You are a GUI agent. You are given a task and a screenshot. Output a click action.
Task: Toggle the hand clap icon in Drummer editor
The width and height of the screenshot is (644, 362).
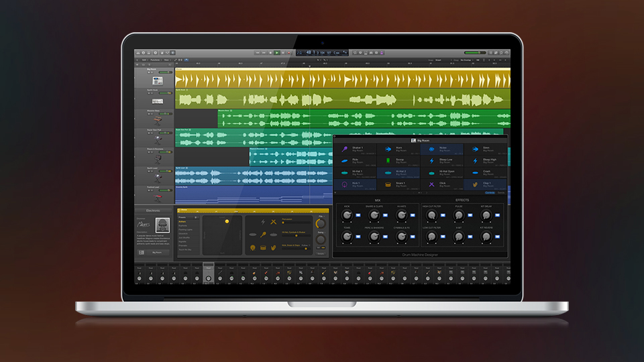(x=274, y=247)
